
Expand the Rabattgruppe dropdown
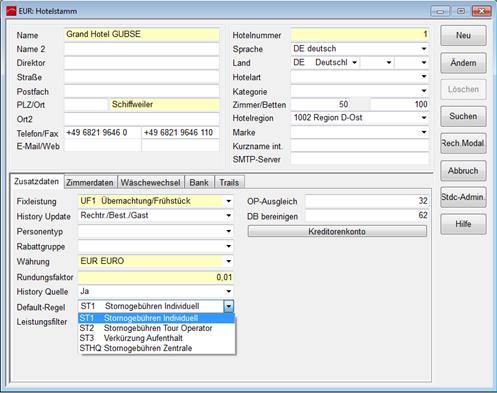click(x=228, y=246)
